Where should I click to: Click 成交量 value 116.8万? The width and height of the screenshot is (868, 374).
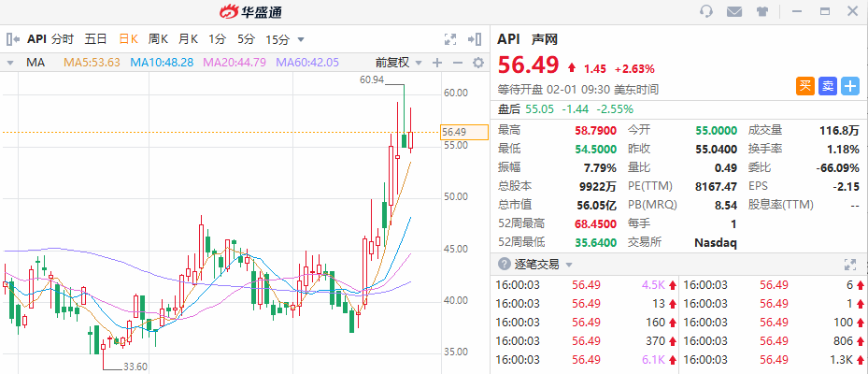840,130
